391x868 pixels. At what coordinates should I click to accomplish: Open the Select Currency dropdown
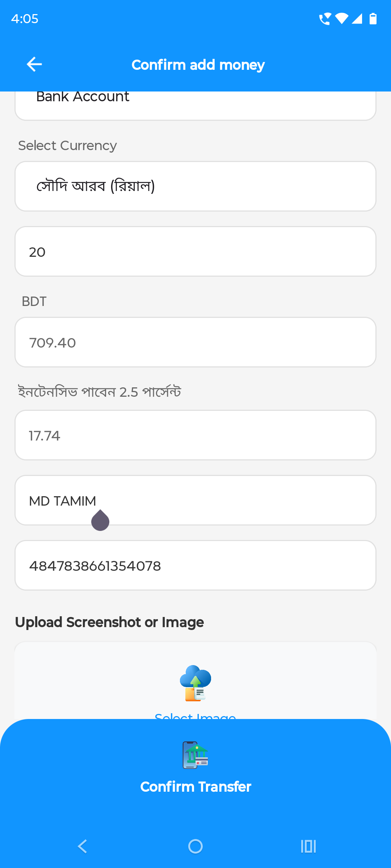point(195,186)
